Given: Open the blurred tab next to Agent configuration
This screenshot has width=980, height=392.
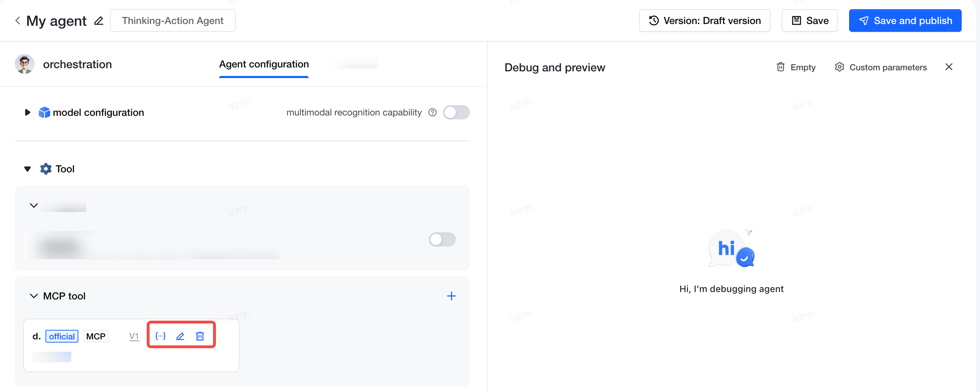Looking at the screenshot, I should tap(355, 63).
